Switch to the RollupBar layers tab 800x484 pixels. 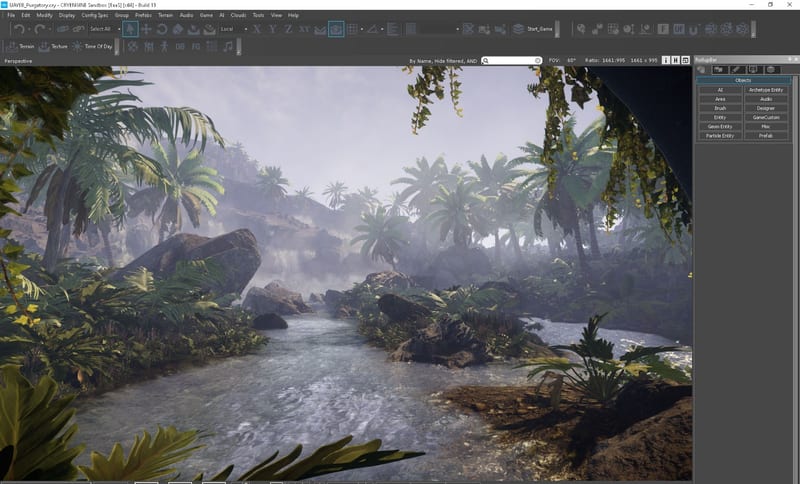point(771,69)
